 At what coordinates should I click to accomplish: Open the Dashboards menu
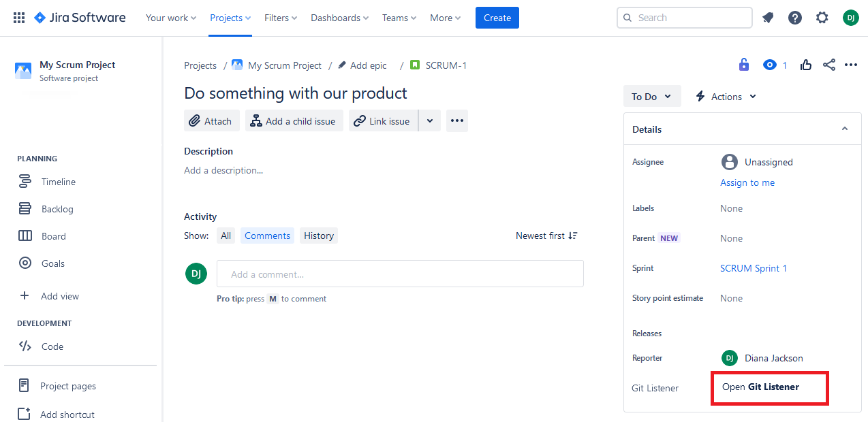pyautogui.click(x=340, y=18)
